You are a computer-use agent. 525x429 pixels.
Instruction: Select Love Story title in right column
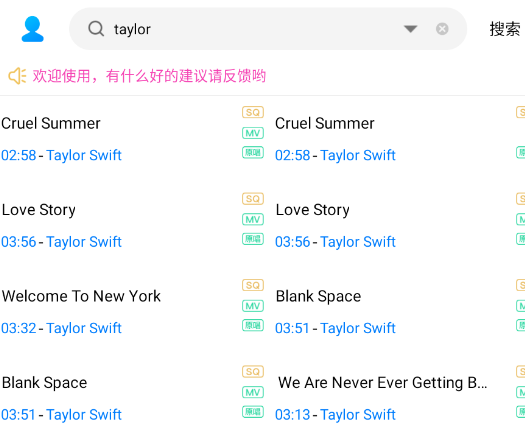(x=313, y=210)
